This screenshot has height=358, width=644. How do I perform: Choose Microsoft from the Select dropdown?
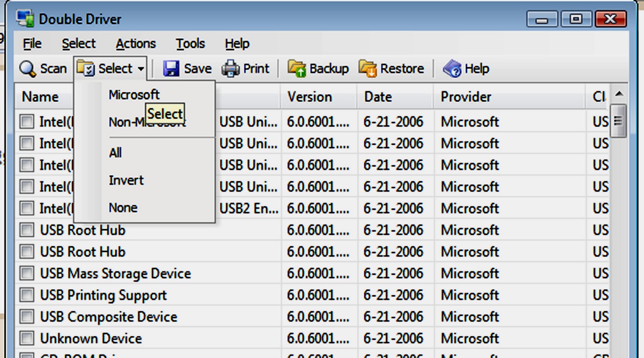coord(134,95)
